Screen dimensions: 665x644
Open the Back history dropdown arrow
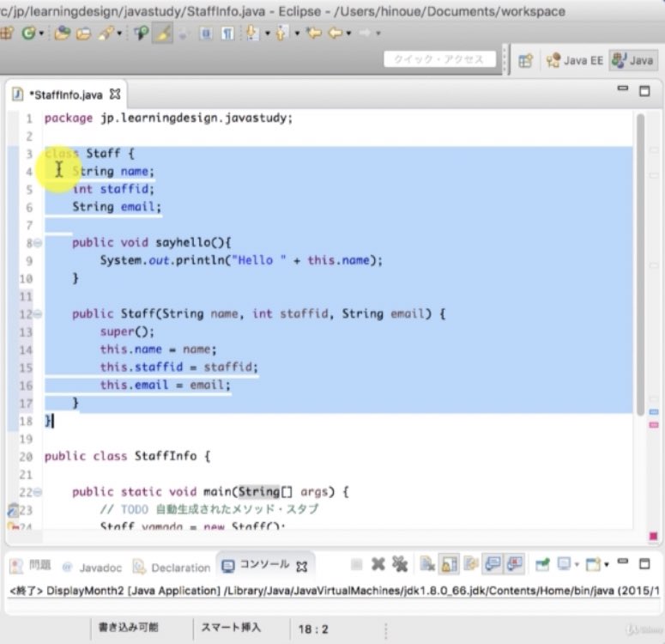(348, 33)
